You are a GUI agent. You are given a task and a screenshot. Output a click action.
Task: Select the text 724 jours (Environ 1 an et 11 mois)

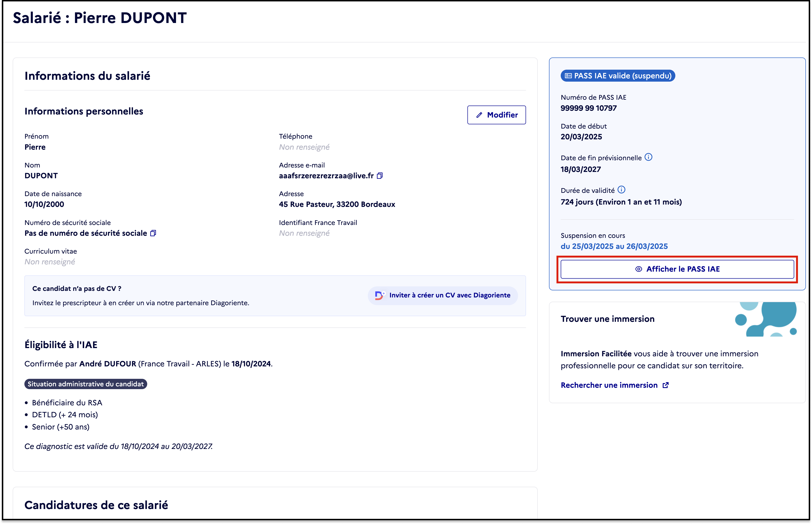[x=621, y=202]
